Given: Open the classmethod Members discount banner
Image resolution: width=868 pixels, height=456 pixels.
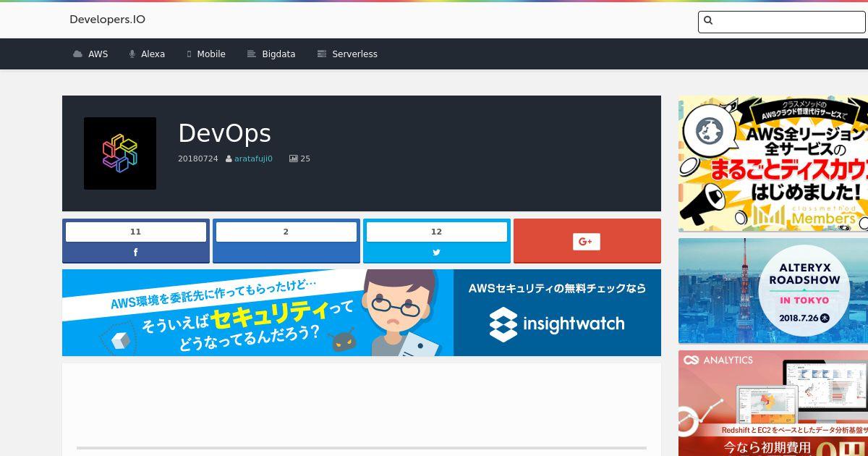Looking at the screenshot, I should (x=773, y=164).
